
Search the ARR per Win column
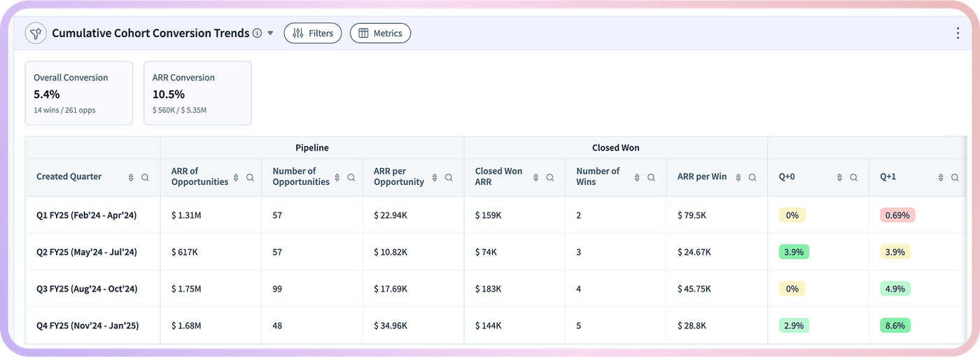752,177
